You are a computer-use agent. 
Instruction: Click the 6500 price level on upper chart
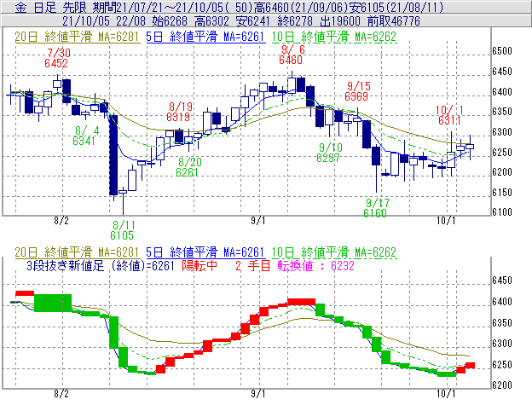502,51
